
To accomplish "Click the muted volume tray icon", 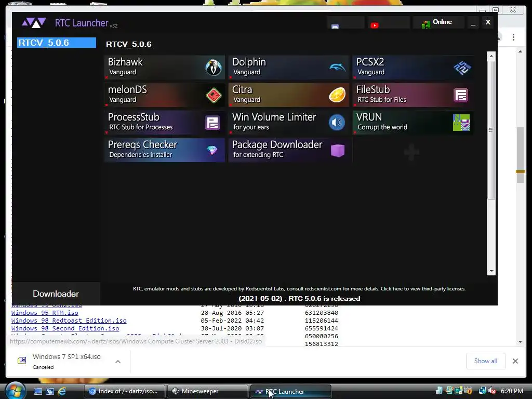I will point(492,391).
